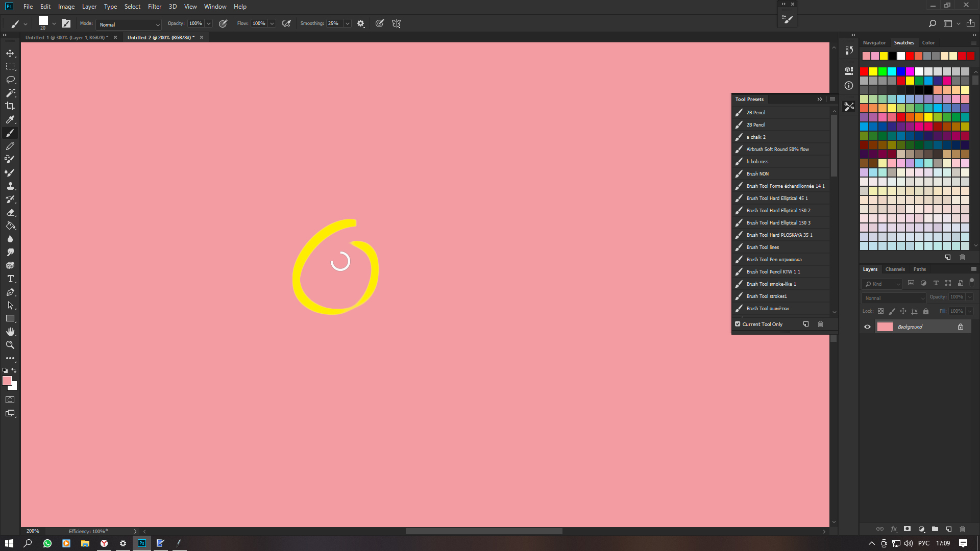Switch to the Channels tab
This screenshot has height=551, width=980.
(x=895, y=269)
